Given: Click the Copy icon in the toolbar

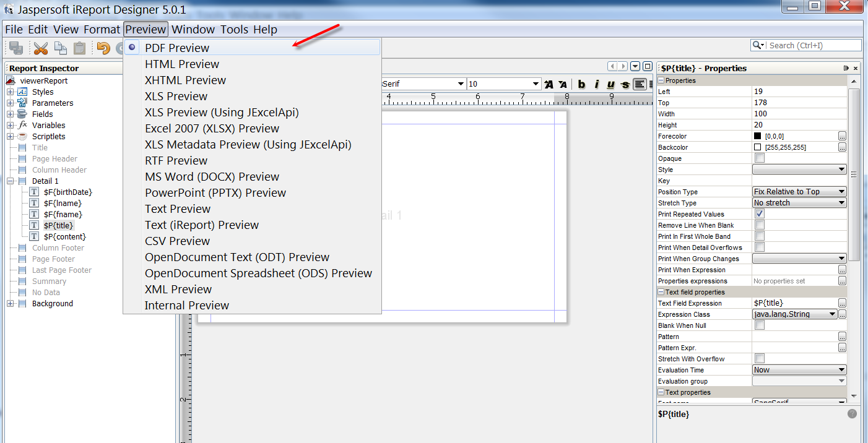Looking at the screenshot, I should 61,48.
